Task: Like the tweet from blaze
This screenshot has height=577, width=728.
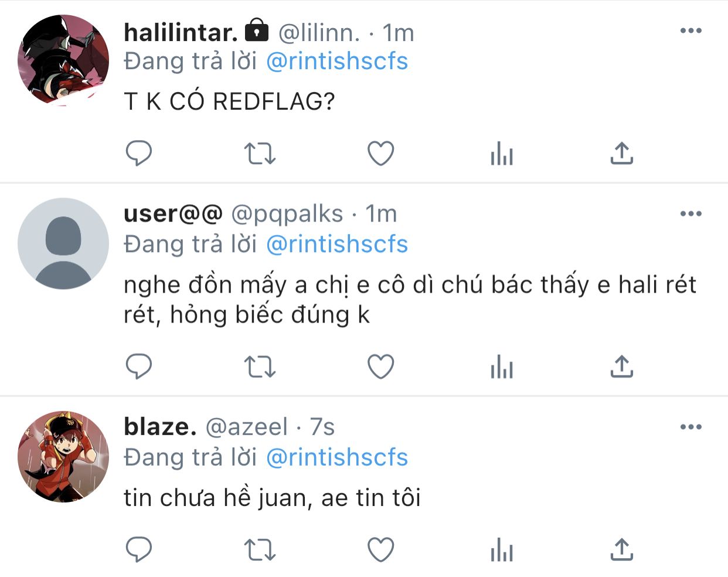Action: pos(380,549)
